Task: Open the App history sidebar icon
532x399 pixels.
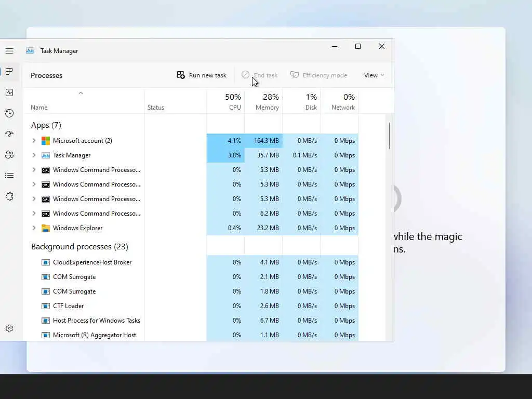Action: [9, 113]
